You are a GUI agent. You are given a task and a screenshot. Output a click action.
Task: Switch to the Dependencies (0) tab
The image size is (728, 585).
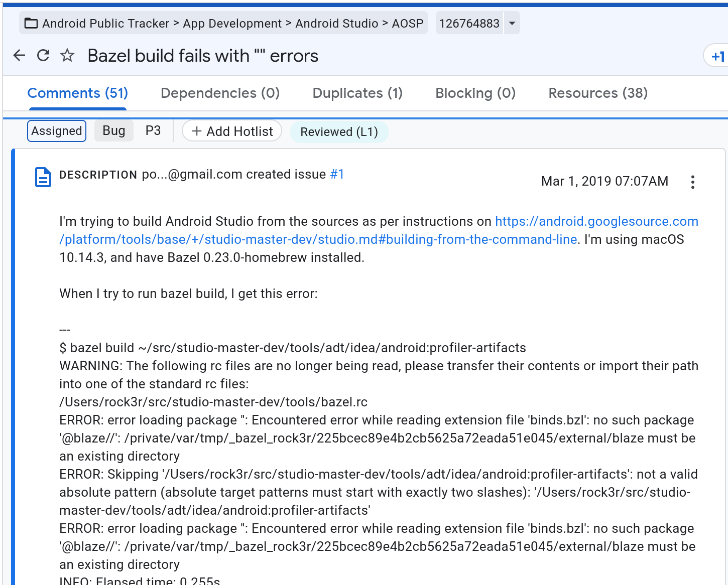(220, 93)
